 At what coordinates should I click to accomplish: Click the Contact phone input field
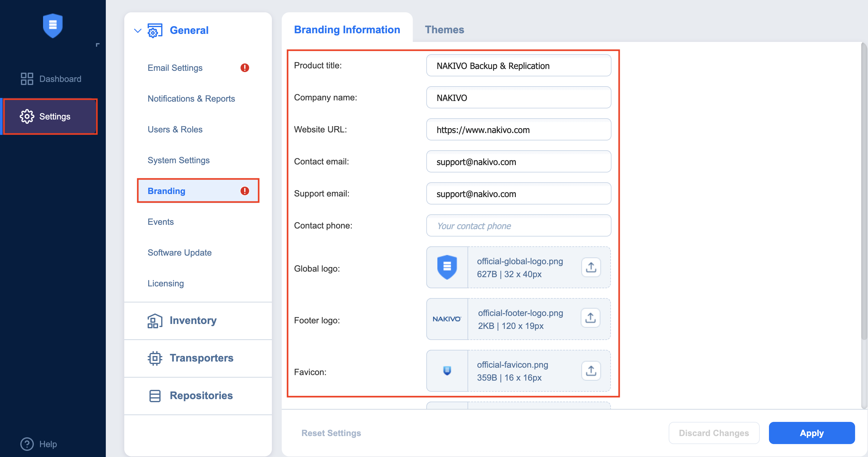coord(518,226)
